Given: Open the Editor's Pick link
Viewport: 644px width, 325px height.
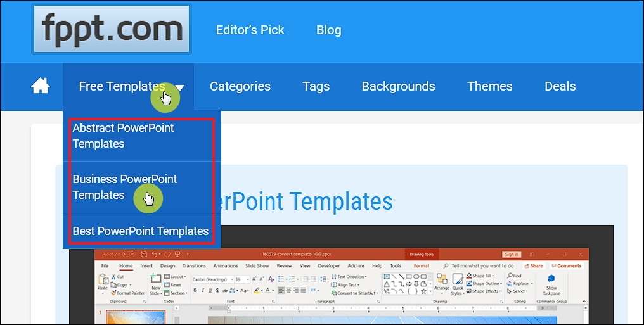Looking at the screenshot, I should click(x=250, y=30).
